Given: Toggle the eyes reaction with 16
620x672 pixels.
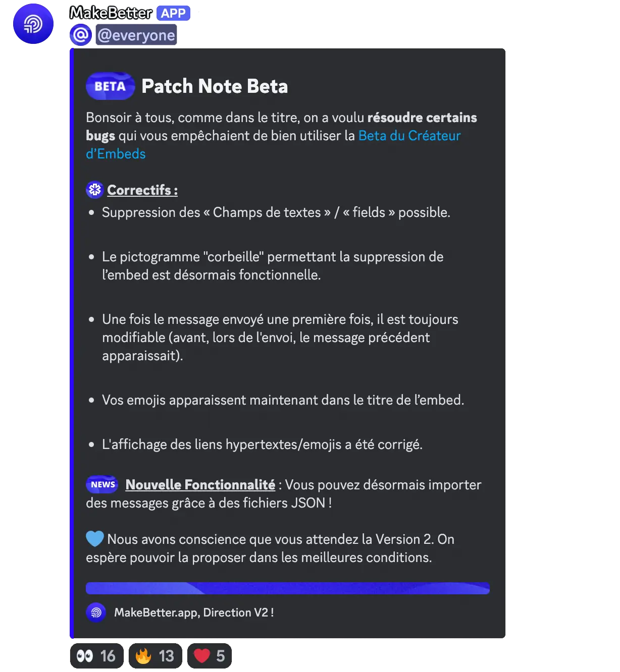Looking at the screenshot, I should (x=96, y=656).
